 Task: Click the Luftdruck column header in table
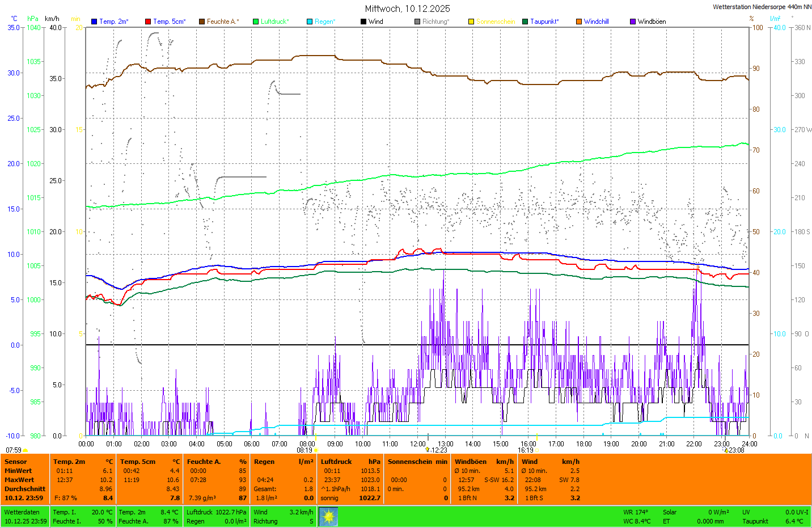(x=336, y=462)
